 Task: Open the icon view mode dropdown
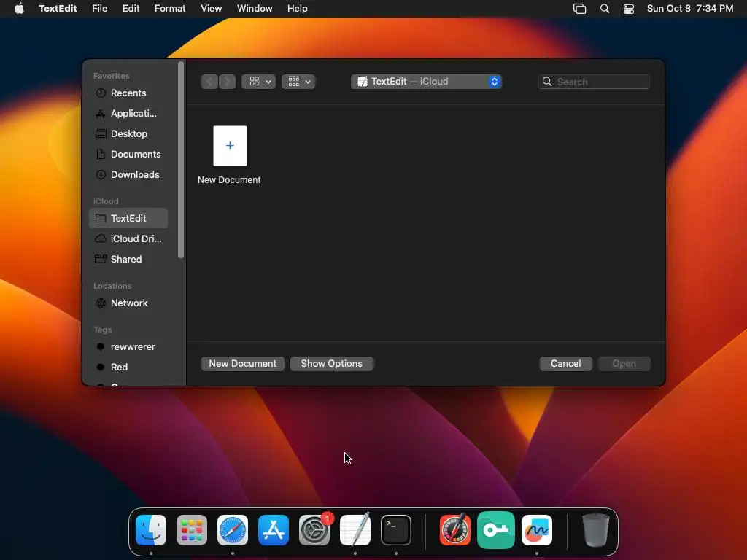click(x=259, y=82)
